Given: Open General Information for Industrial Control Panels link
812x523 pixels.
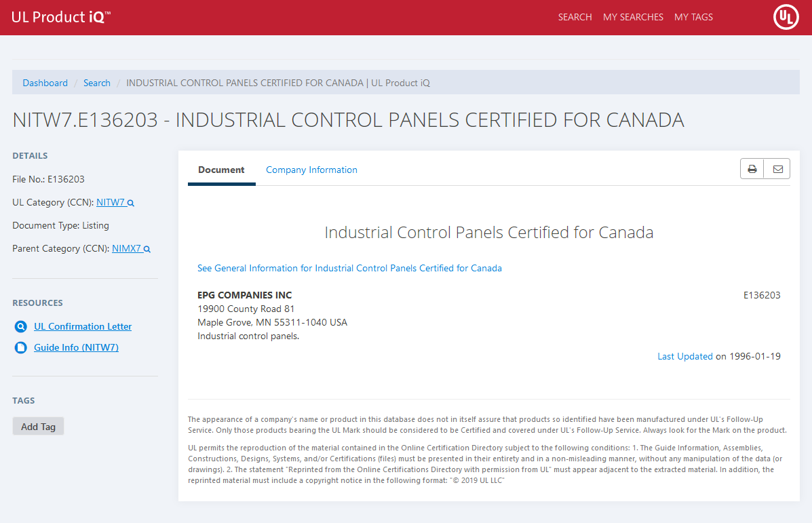Looking at the screenshot, I should tap(349, 268).
